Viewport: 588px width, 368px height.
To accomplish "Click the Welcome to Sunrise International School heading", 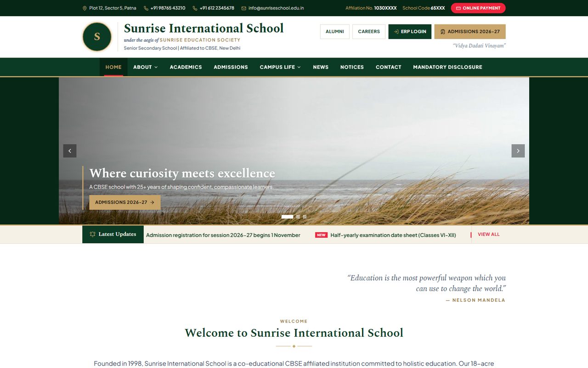I will click(x=294, y=333).
